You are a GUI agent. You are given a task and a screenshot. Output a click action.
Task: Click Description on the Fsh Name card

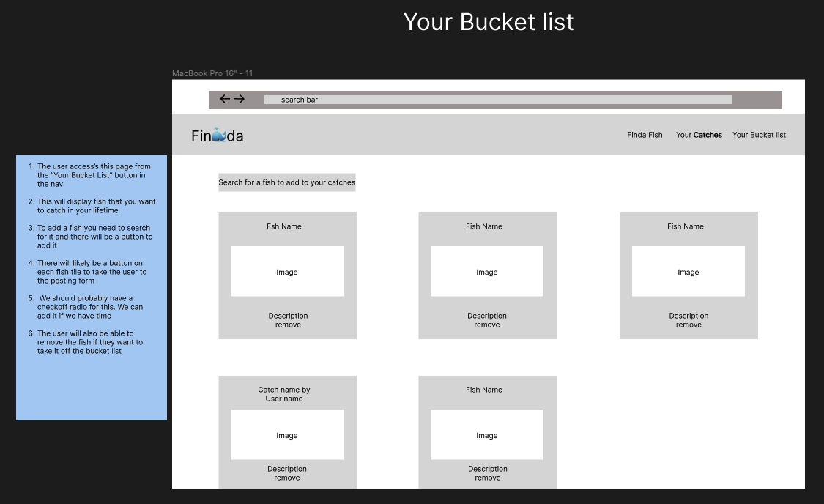click(288, 316)
